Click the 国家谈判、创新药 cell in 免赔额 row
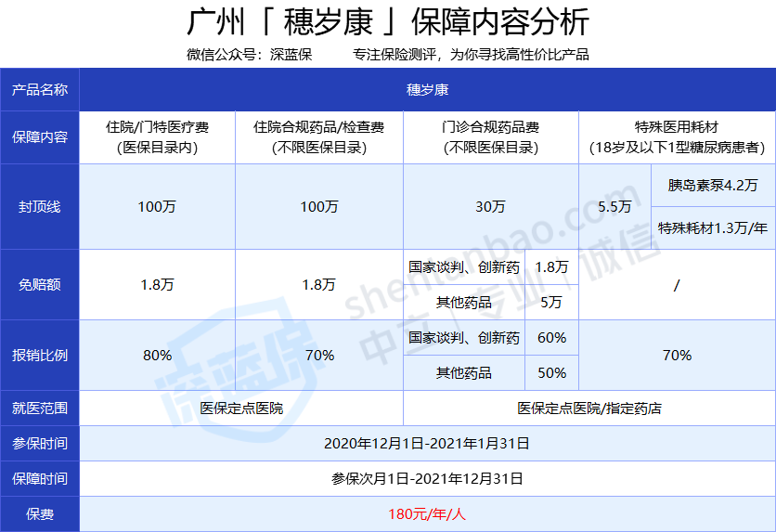776x532 pixels. [464, 267]
